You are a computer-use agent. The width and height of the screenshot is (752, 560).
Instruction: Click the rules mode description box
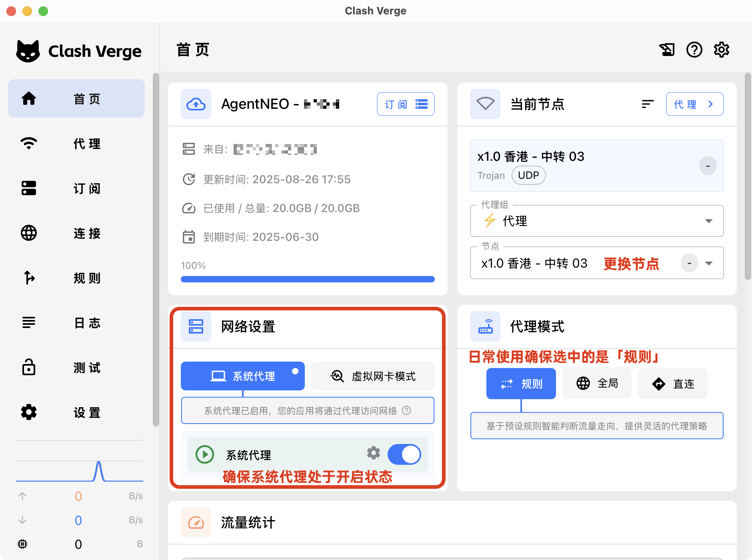597,426
